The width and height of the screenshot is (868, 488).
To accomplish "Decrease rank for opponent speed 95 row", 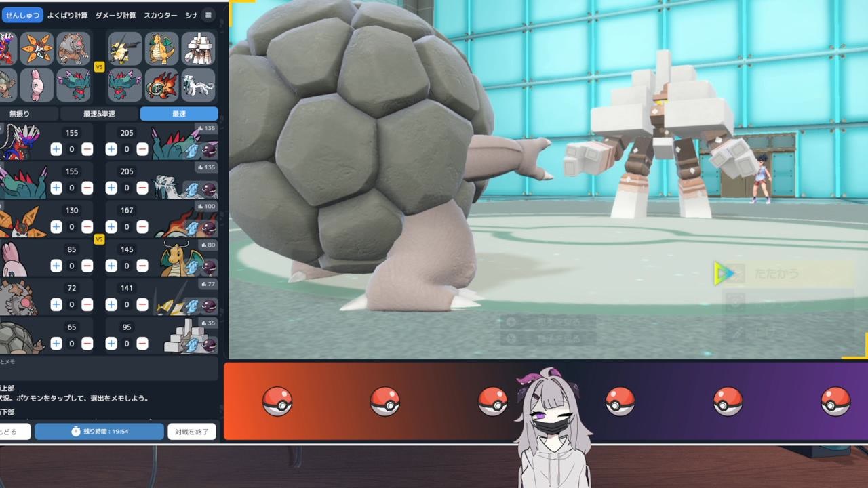I will click(x=142, y=344).
